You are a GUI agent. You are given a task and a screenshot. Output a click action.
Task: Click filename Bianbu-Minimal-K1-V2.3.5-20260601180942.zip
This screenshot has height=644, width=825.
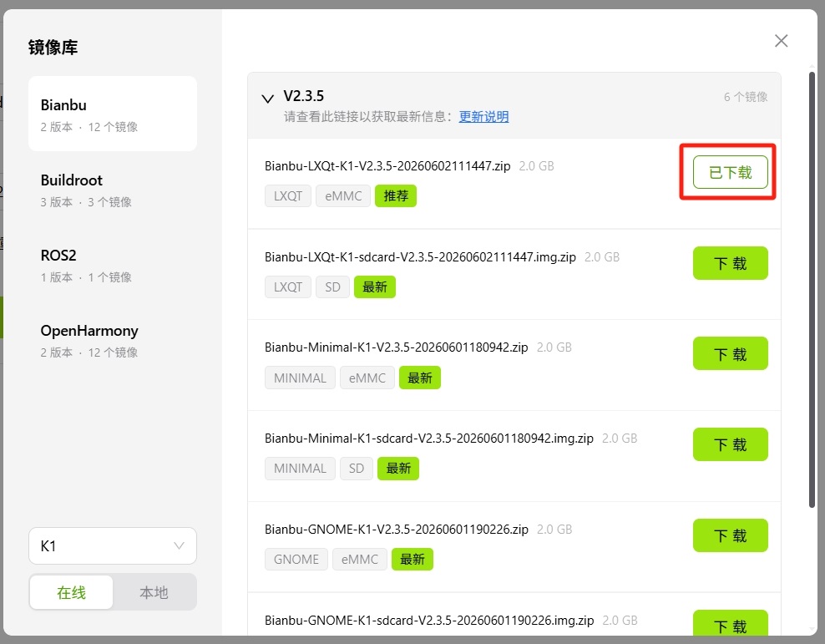click(x=396, y=347)
